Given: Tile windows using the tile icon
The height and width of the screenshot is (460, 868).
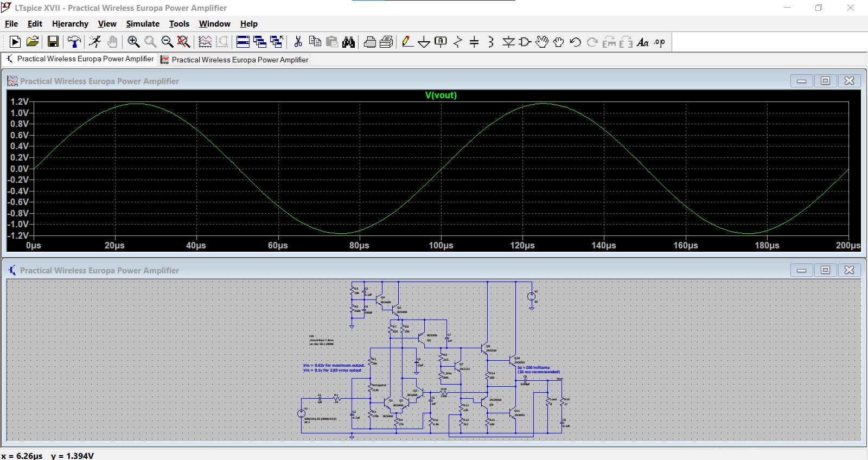Looking at the screenshot, I should pos(243,42).
